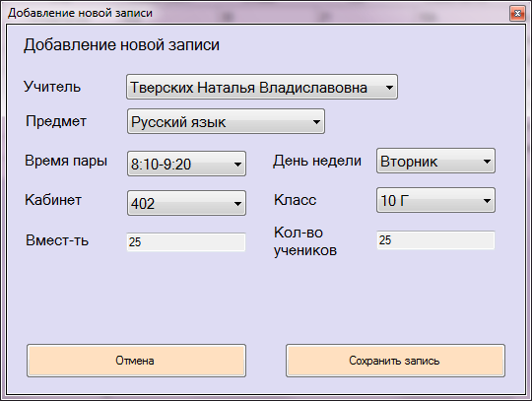Click the Предмет label
Viewport: 532px width, 401px height.
(56, 121)
